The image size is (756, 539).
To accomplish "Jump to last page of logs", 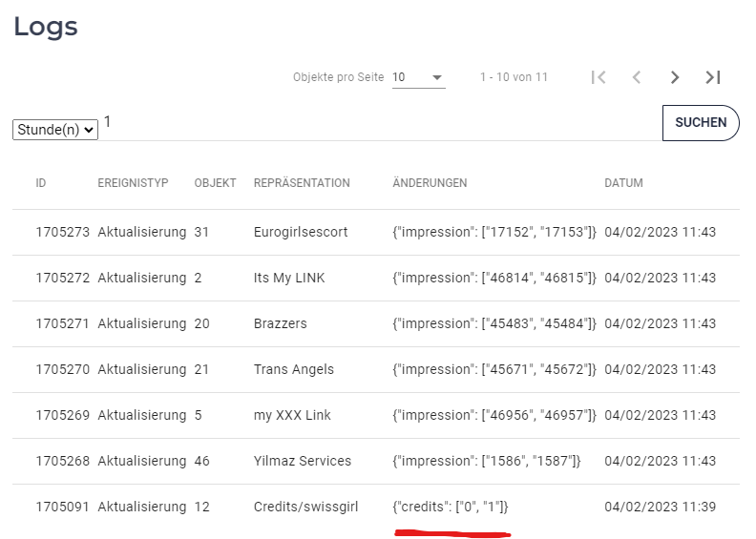I will tap(713, 77).
